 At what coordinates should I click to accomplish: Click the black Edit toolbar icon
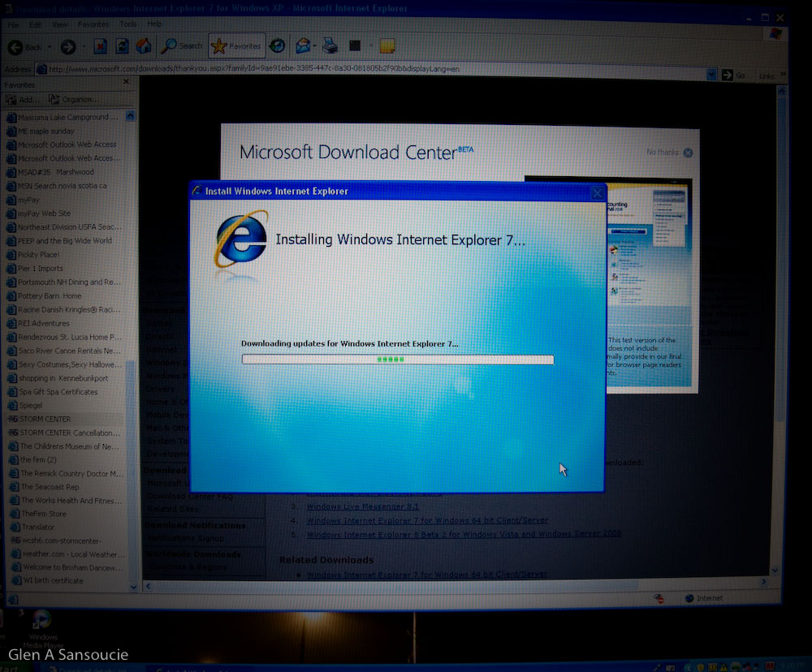355,46
